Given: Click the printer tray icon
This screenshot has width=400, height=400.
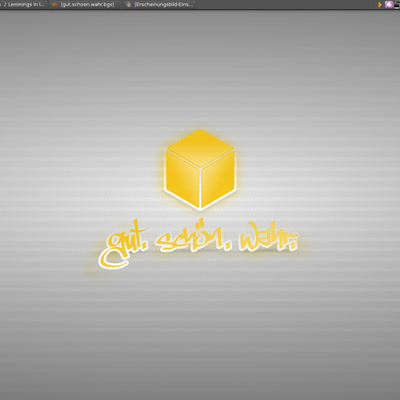Looking at the screenshot, I should [397, 5].
